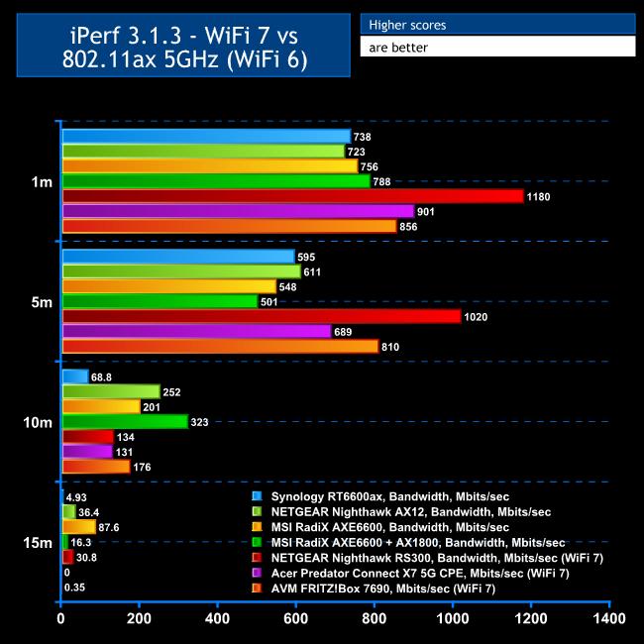Click the 10m blue bar valued 68.8
This screenshot has height=644, width=644.
click(75, 376)
